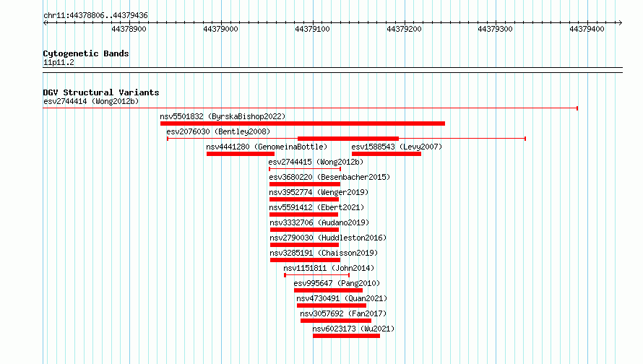The width and height of the screenshot is (643, 364).
Task: Click the thin red span under esv2744415
Action: [305, 169]
